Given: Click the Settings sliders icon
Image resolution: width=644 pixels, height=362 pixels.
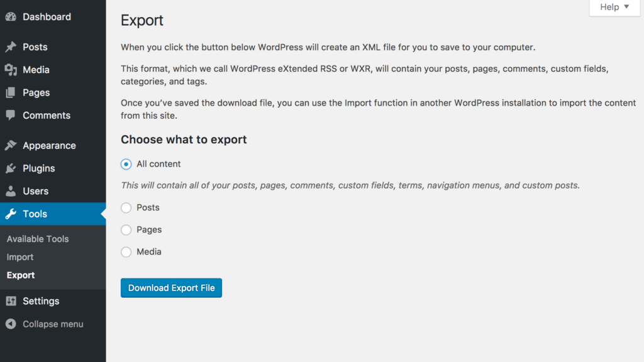Looking at the screenshot, I should [11, 301].
